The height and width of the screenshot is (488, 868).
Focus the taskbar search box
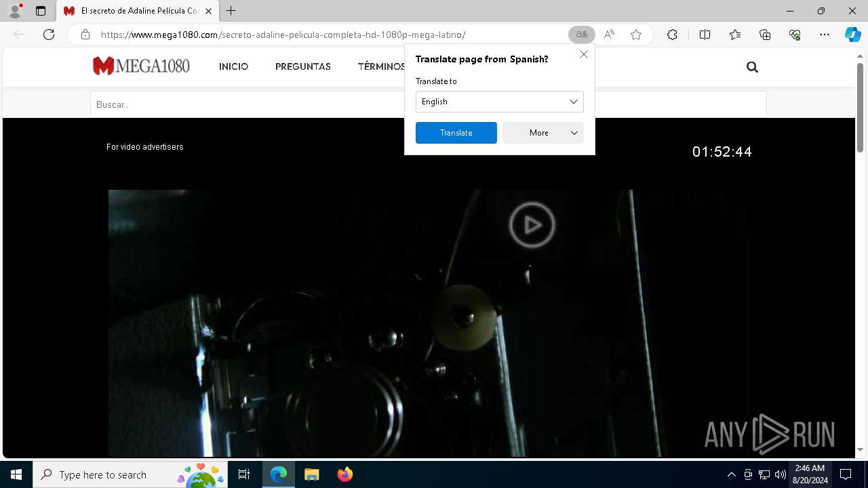tap(130, 474)
